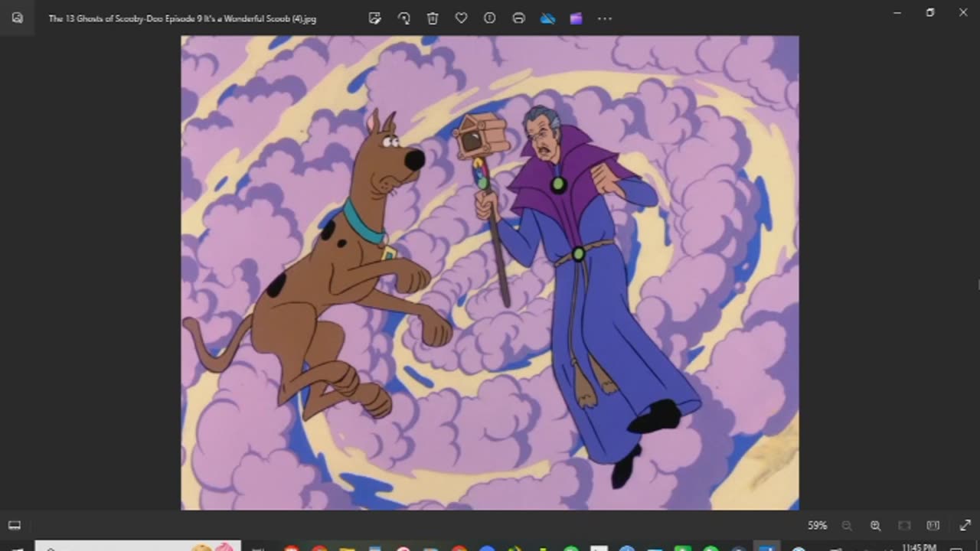
Task: Click the taskbar clock showing 11:45 PM
Action: (x=919, y=547)
